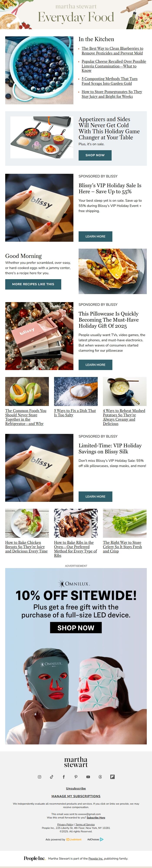Open the Pinterest icon link
This screenshot has width=152, height=868.
76,777
